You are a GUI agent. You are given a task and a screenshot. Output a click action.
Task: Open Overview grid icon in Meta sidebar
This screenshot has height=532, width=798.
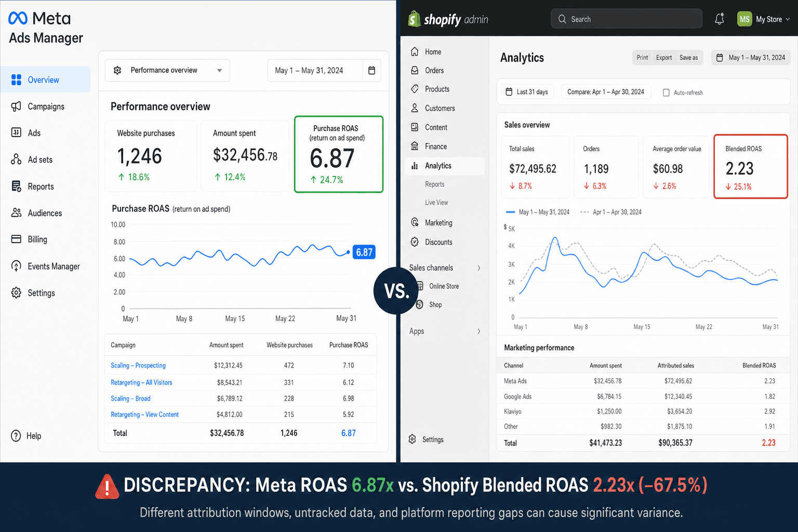(16, 79)
